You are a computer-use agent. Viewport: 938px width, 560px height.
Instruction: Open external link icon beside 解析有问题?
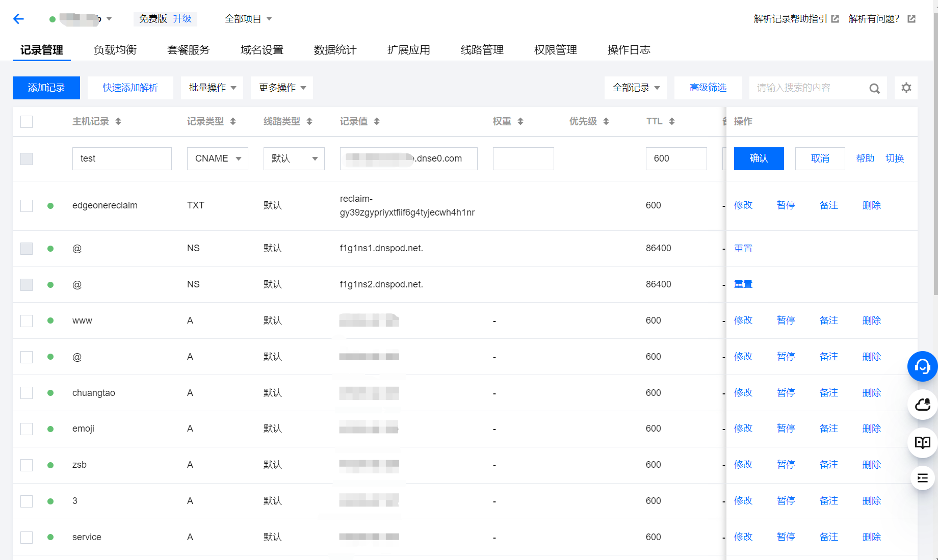(x=911, y=19)
